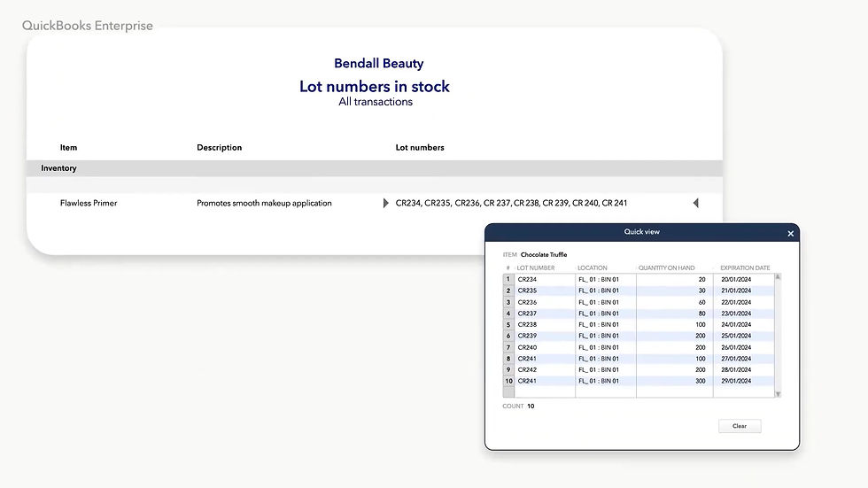Click row number 1 header
The width and height of the screenshot is (868, 488).
(x=508, y=279)
